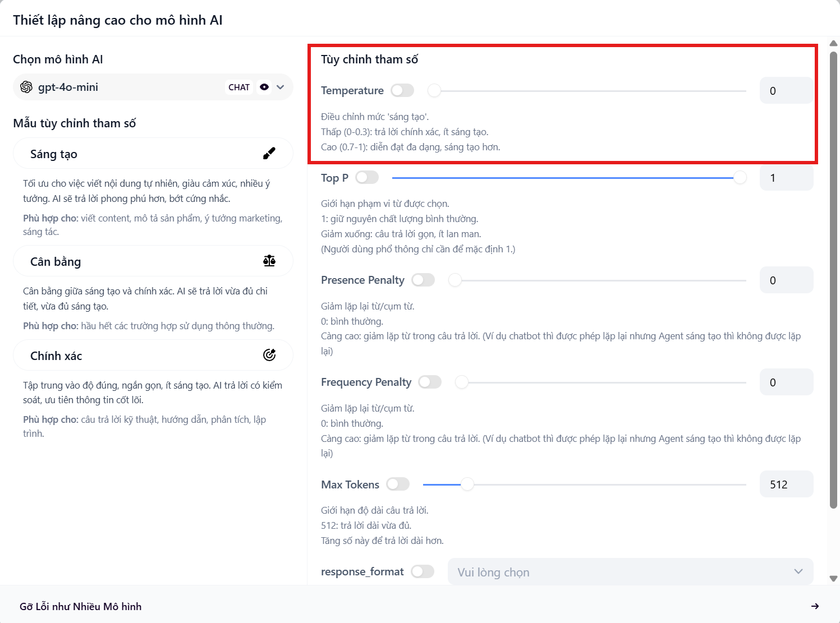Expand 'Gỡ Lỗi như Nhiều Mô hình' section
This screenshot has width=840, height=623.
point(81,606)
